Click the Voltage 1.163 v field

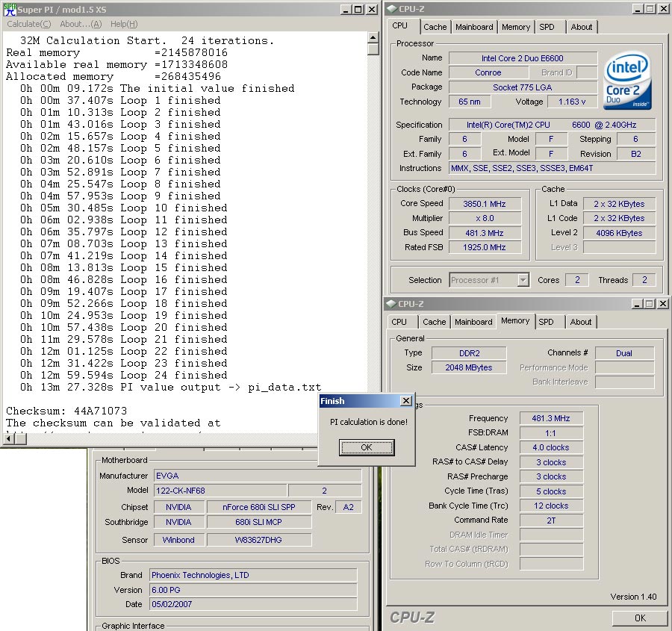tap(572, 102)
